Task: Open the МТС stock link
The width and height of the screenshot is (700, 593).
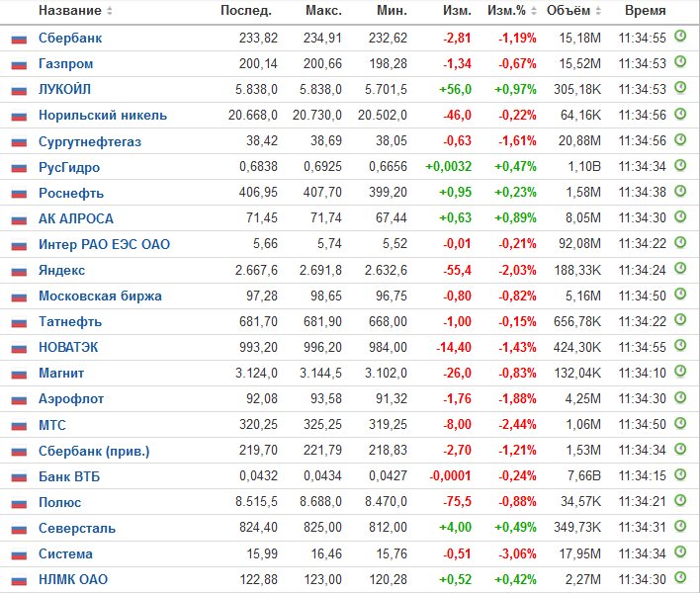Action: [x=52, y=425]
